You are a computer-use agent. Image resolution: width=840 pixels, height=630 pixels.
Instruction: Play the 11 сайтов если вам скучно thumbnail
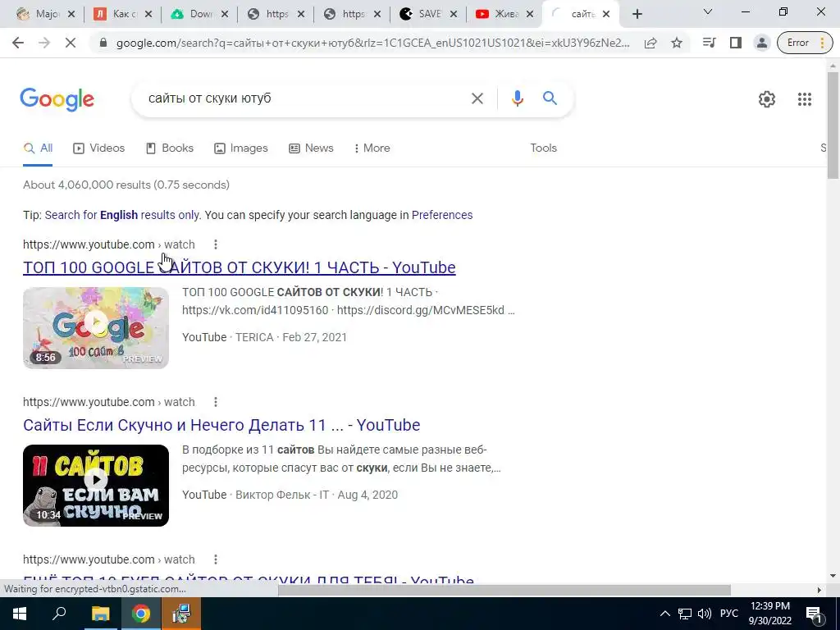tap(96, 486)
